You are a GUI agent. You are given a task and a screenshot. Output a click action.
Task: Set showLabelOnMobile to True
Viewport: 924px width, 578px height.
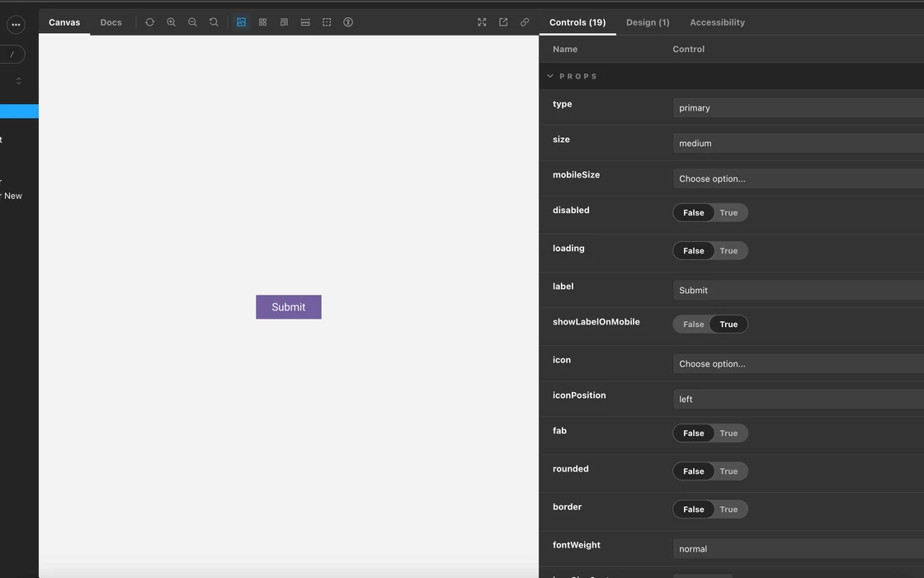pos(729,325)
